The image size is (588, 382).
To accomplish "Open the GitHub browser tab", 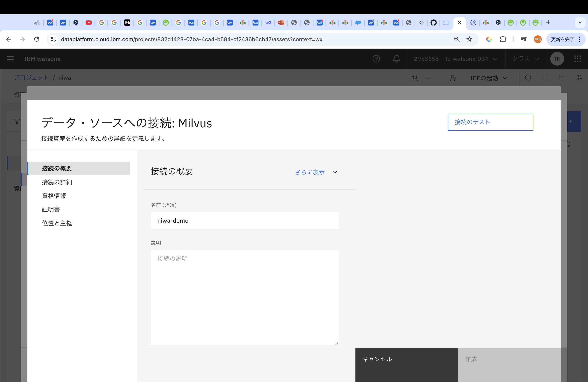I will click(x=433, y=23).
